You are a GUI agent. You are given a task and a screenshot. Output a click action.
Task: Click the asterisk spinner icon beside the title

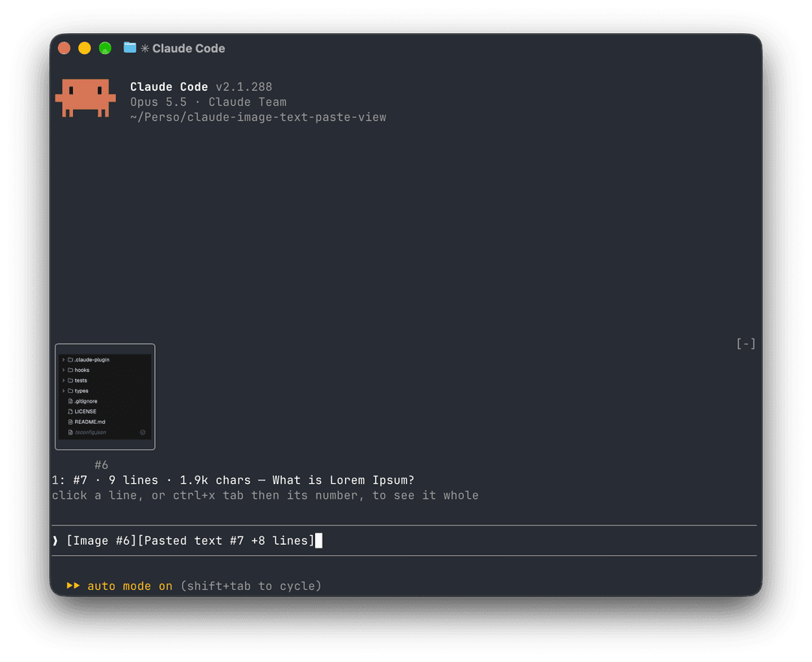(x=145, y=48)
